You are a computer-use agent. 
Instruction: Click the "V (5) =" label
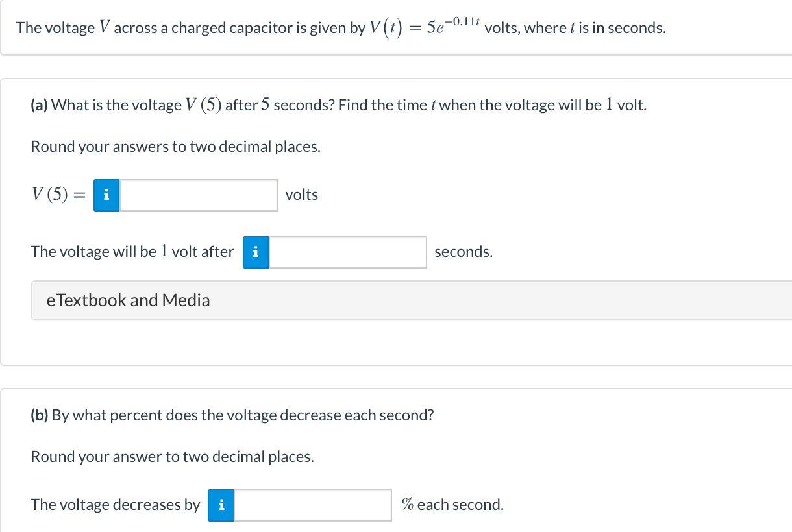(x=58, y=195)
